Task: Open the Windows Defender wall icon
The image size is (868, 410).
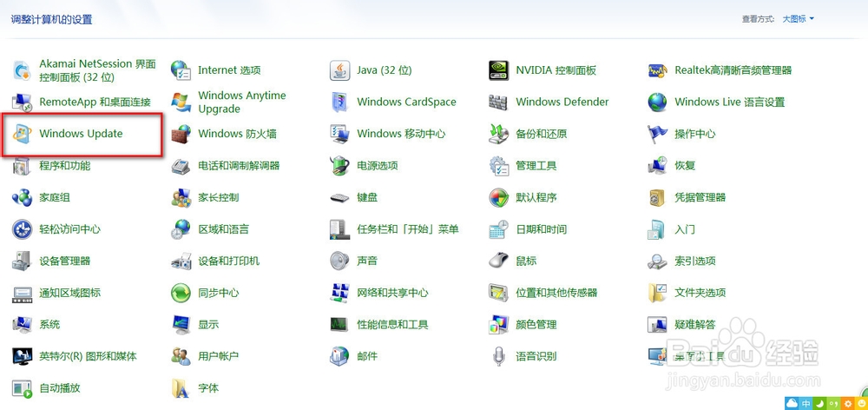Action: [x=499, y=102]
